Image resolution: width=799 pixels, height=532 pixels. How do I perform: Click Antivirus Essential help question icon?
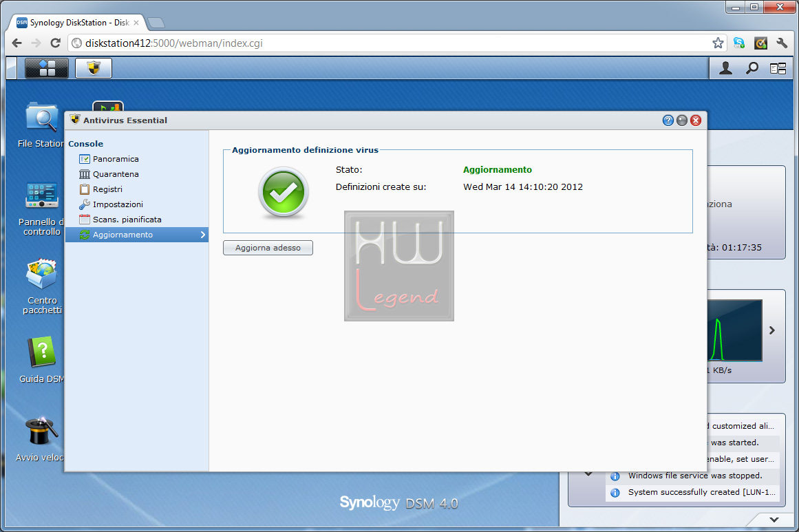(x=668, y=120)
